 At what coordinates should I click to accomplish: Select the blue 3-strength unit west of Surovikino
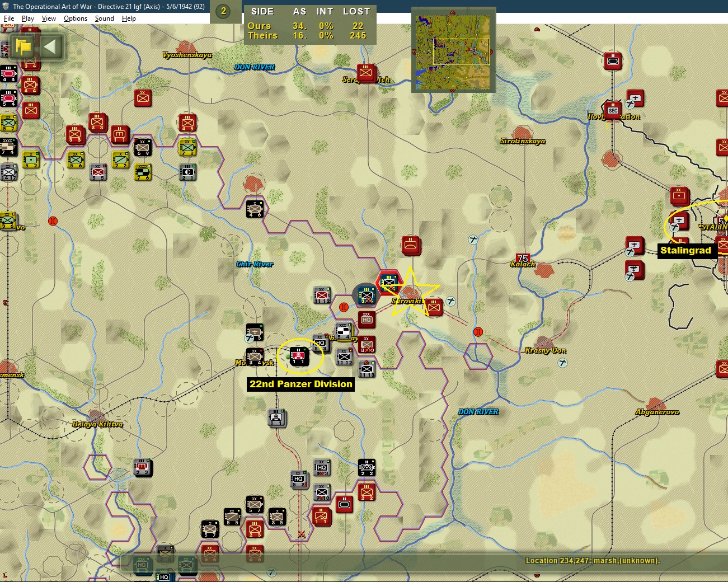(366, 295)
